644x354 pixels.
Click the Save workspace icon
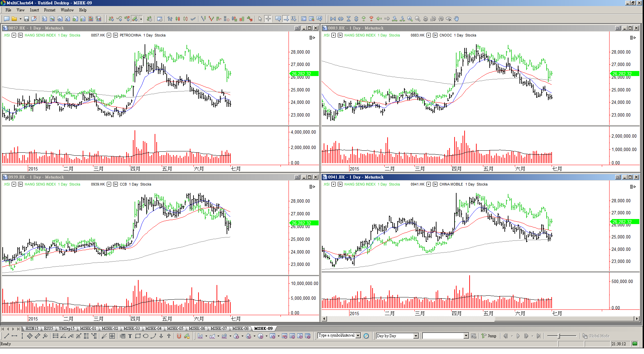tap(26, 19)
